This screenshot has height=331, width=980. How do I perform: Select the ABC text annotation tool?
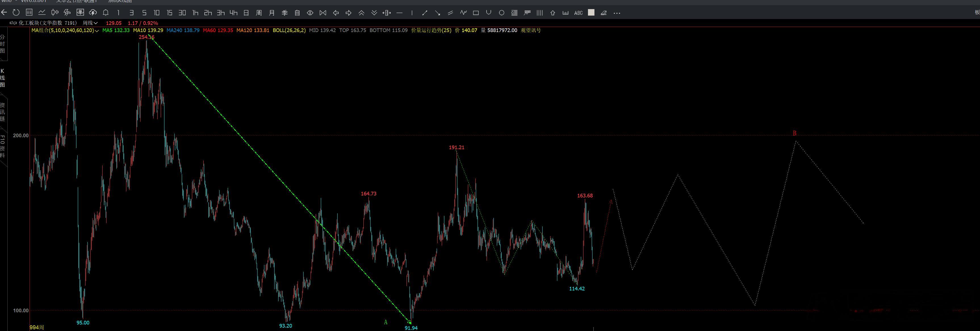click(x=578, y=13)
